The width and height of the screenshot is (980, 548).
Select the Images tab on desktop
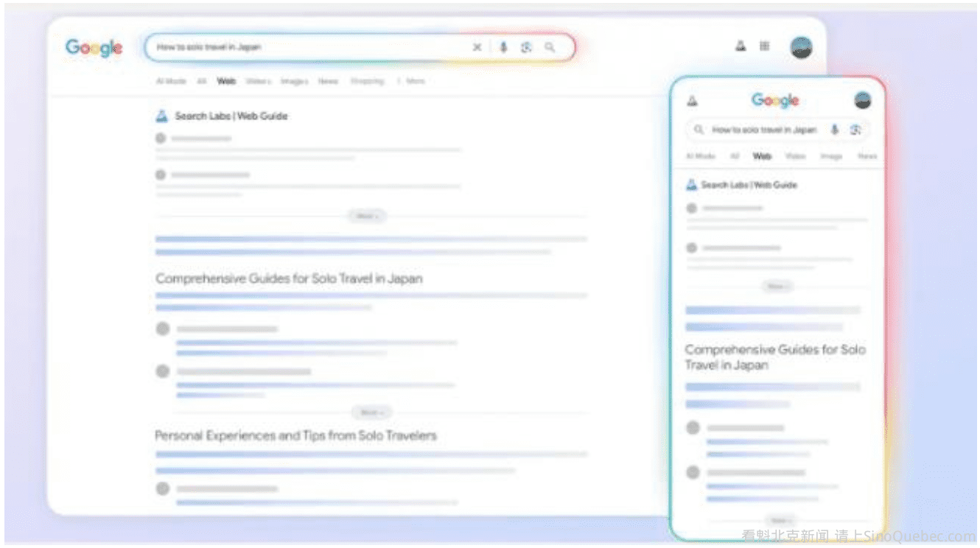[294, 81]
